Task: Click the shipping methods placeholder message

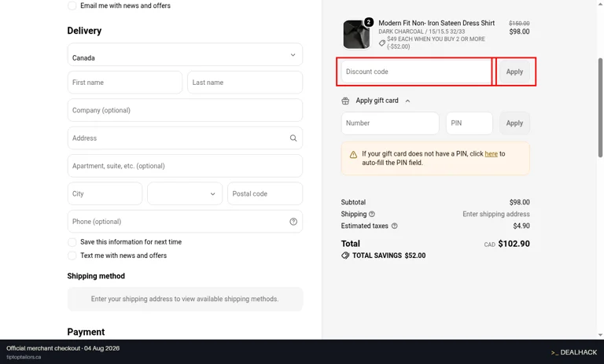Action: 185,300
